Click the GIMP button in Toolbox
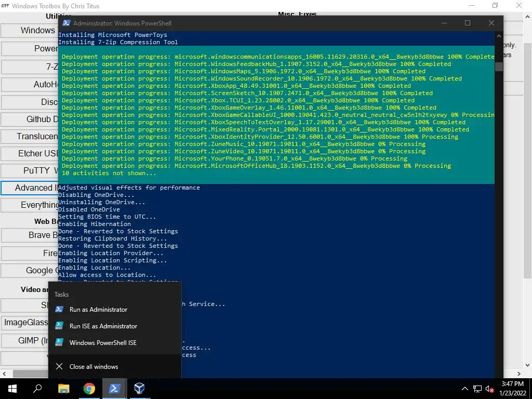This screenshot has width=532, height=399. [x=25, y=340]
